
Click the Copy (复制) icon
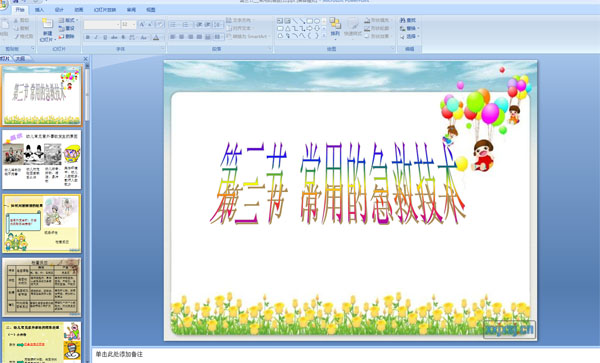tap(16, 28)
